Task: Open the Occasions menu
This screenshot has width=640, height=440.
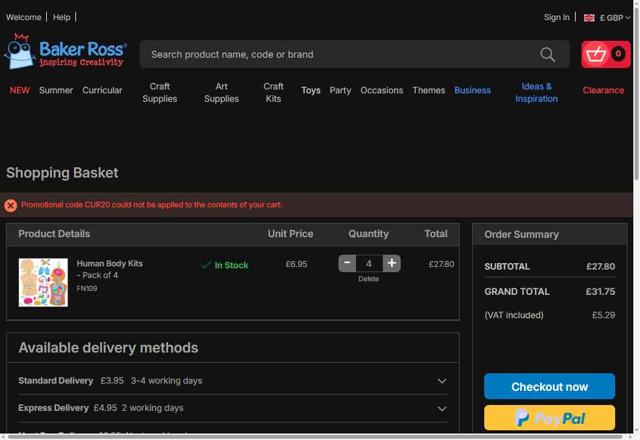Action: click(x=382, y=90)
